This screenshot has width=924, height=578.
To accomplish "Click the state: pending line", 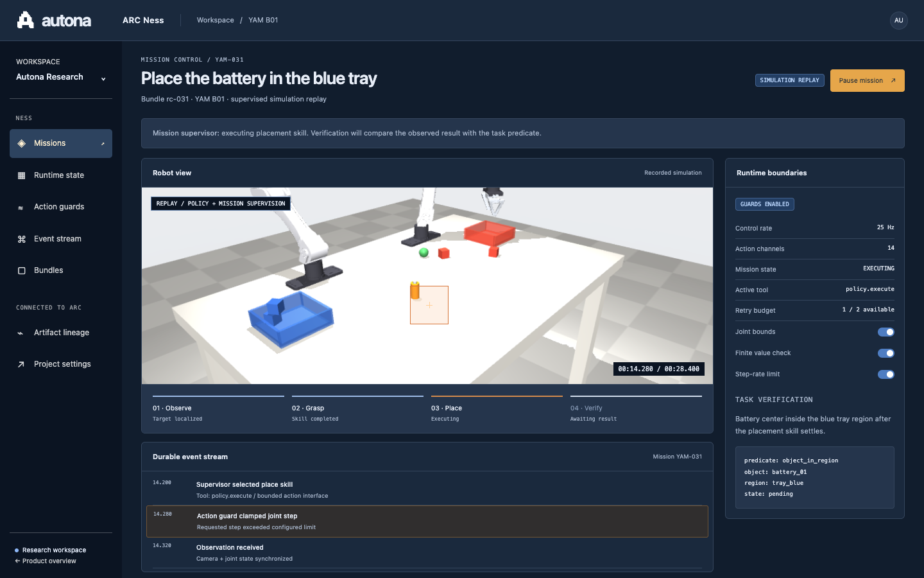I will [769, 494].
